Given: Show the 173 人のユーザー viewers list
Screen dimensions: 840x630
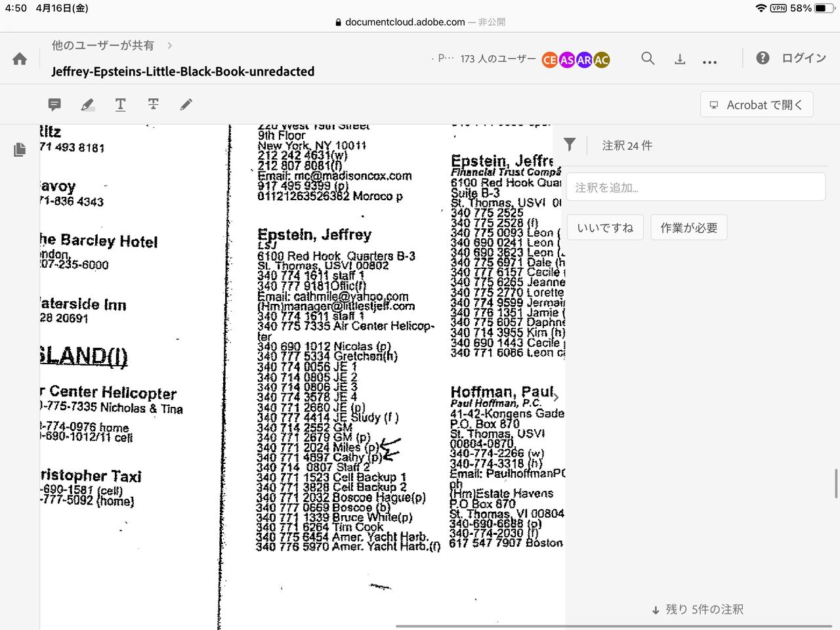Looking at the screenshot, I should 498,59.
